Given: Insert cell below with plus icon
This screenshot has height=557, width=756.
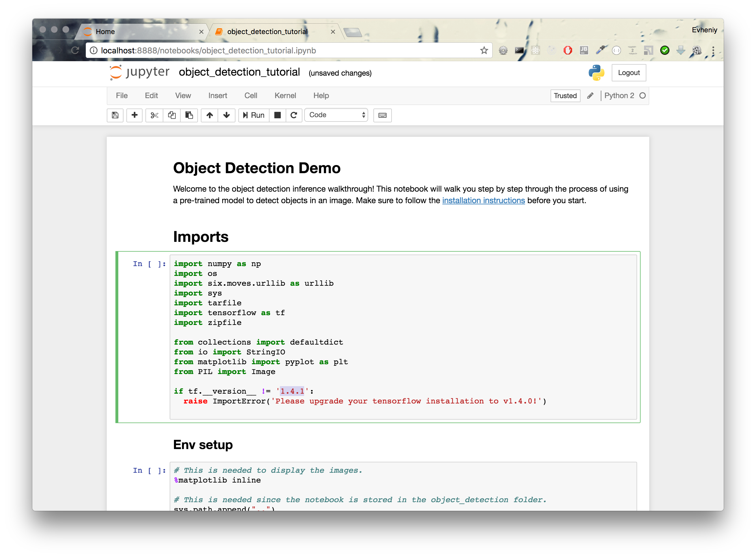Looking at the screenshot, I should pos(134,115).
